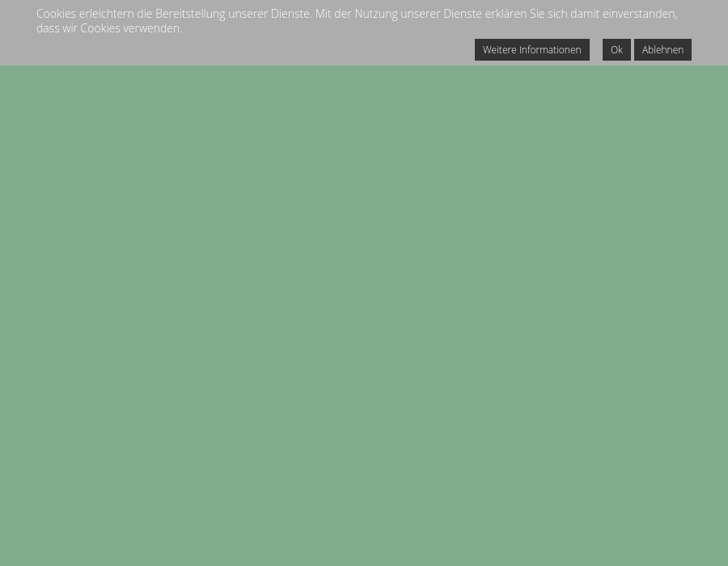
Task: Refuse tracking with the 'Ablehnen' button
Action: click(662, 49)
